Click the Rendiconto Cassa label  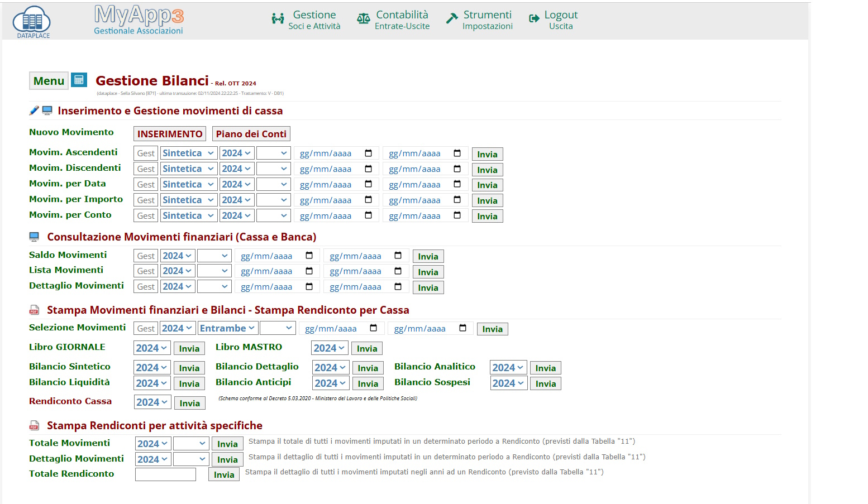coord(70,401)
